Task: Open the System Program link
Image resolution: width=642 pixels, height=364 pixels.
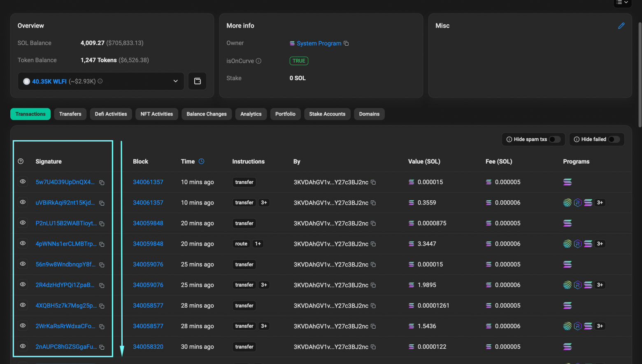Action: pyautogui.click(x=319, y=43)
